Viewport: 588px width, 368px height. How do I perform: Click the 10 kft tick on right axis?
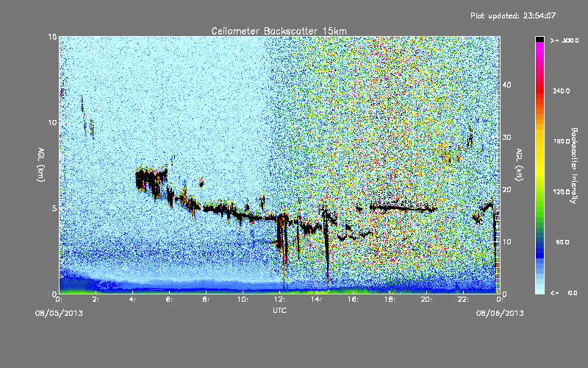(506, 242)
